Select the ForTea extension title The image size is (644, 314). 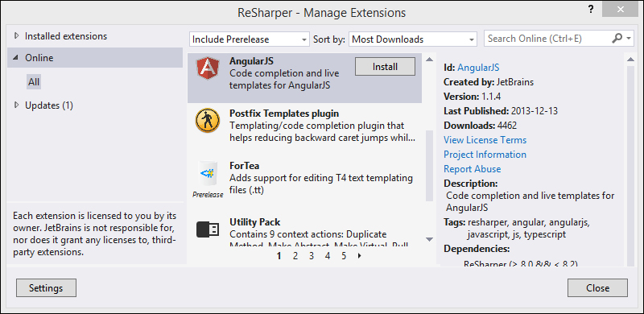pyautogui.click(x=245, y=166)
